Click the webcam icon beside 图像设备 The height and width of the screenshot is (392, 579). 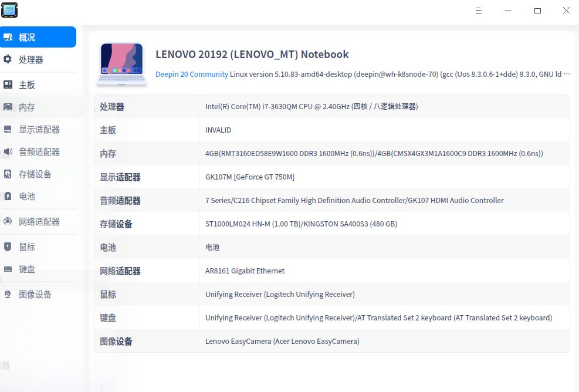click(8, 294)
